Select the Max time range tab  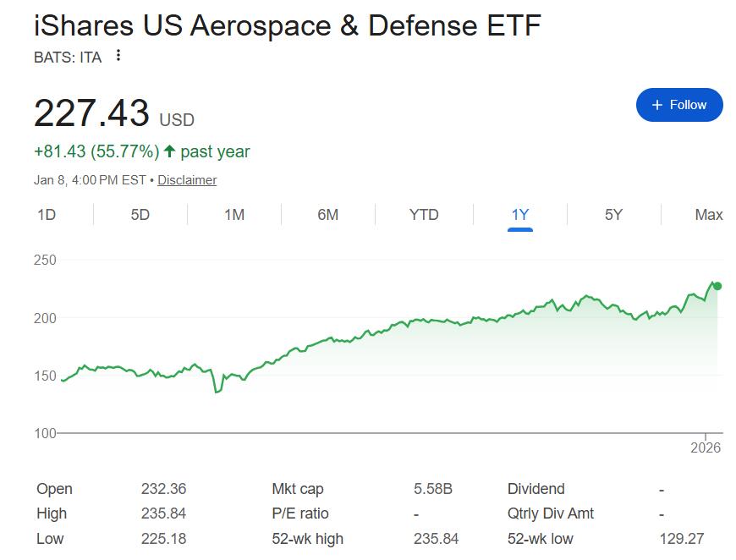tap(708, 215)
